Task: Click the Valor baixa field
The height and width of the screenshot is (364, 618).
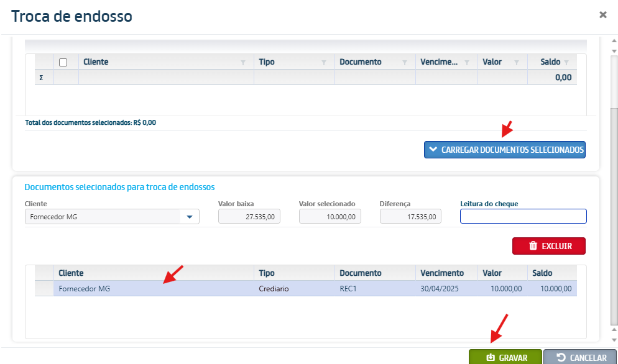Action: point(249,216)
